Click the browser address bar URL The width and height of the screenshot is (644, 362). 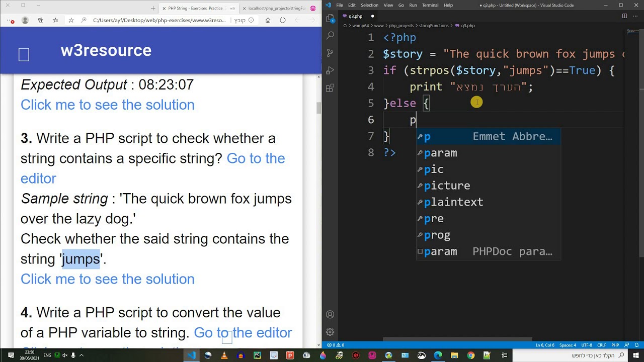[159, 21]
